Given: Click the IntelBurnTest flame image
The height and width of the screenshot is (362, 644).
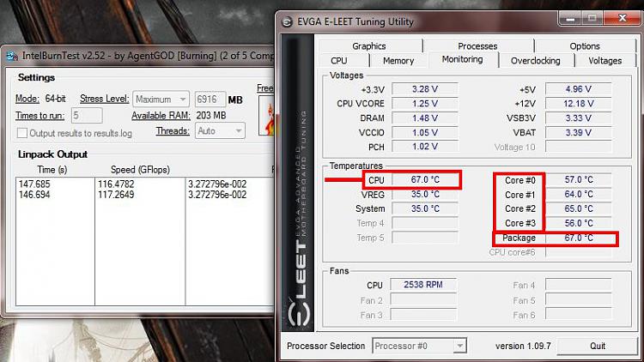Looking at the screenshot, I should pos(267,116).
